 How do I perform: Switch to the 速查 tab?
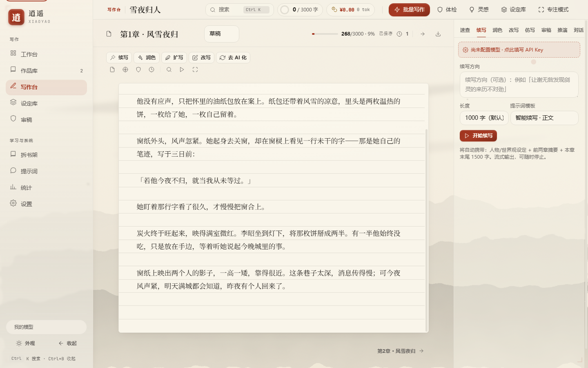click(x=465, y=30)
